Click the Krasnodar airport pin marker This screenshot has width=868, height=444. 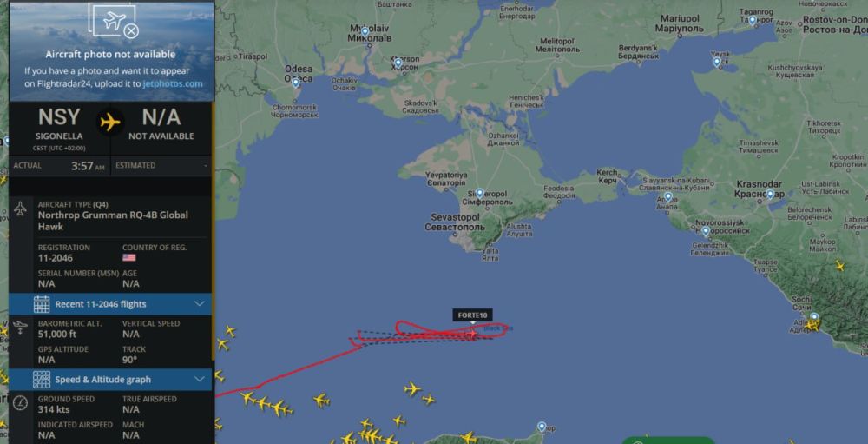pos(769,194)
